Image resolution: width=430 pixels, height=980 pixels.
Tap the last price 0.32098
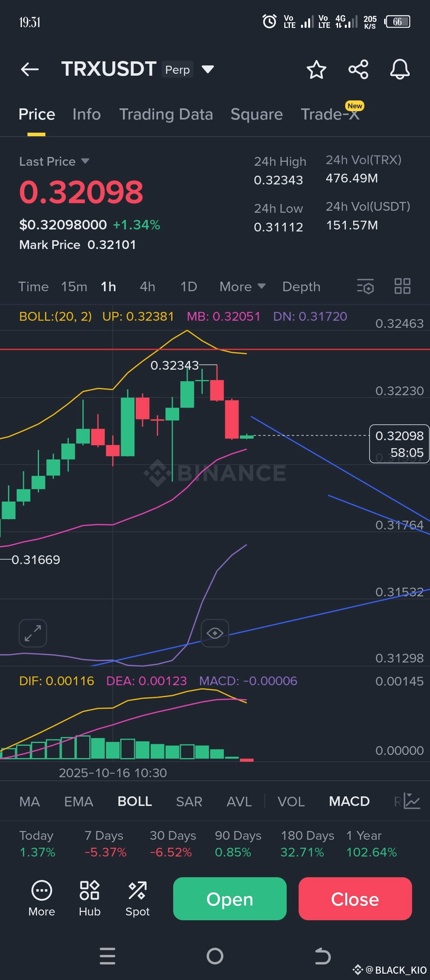tap(81, 192)
